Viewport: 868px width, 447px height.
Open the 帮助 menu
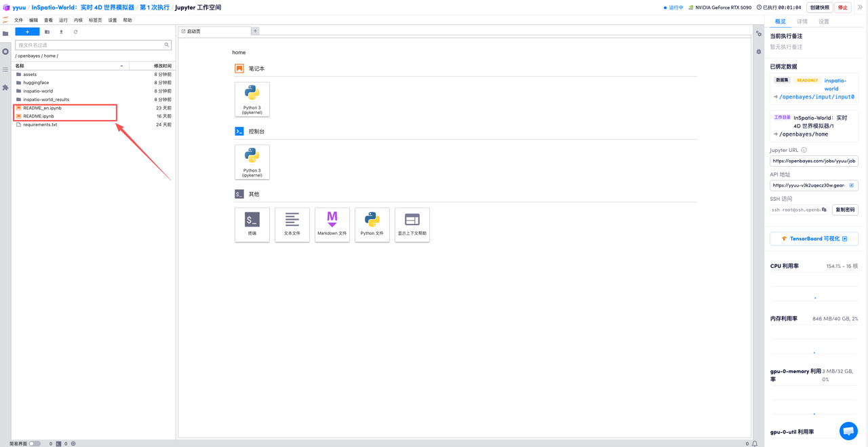click(127, 20)
